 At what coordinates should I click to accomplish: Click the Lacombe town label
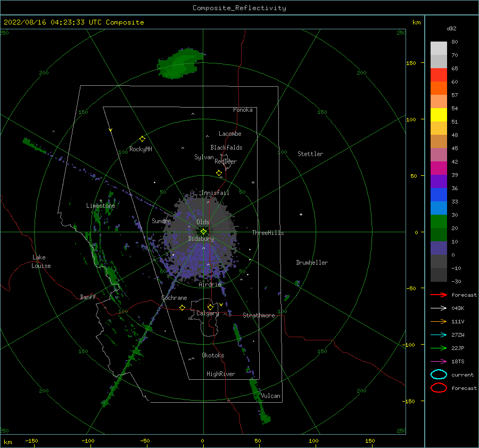pos(230,134)
